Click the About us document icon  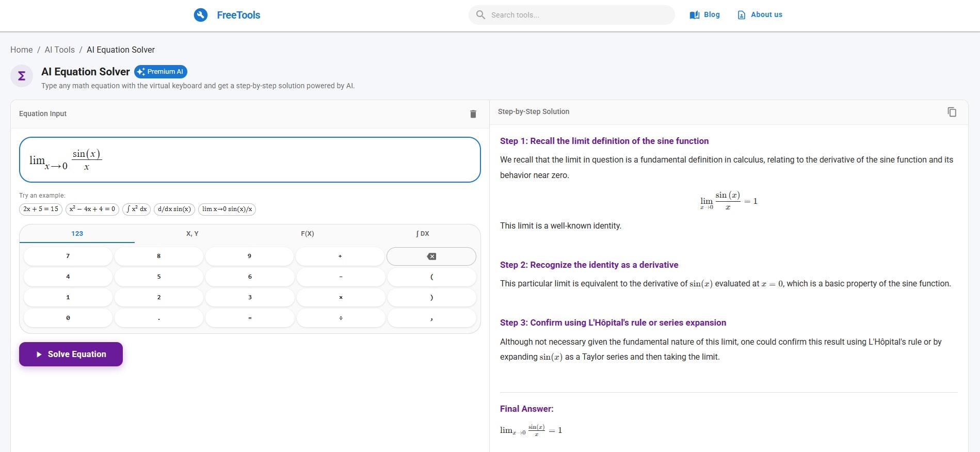pyautogui.click(x=742, y=15)
